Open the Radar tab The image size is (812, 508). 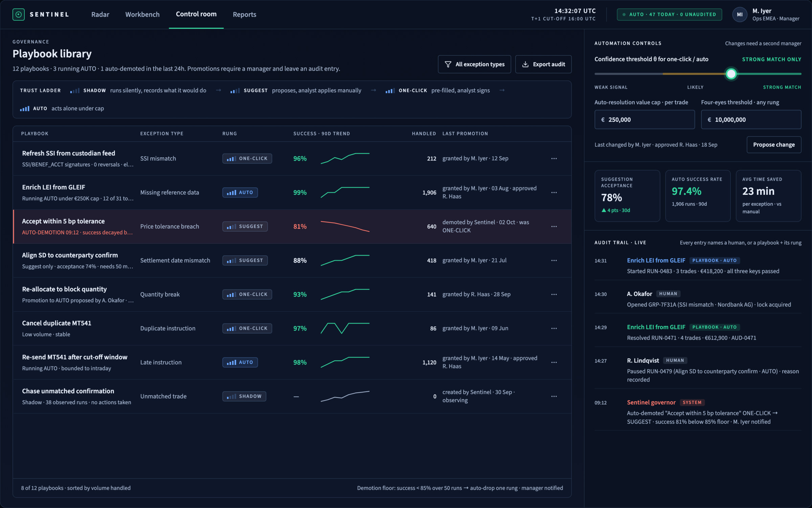pos(100,15)
